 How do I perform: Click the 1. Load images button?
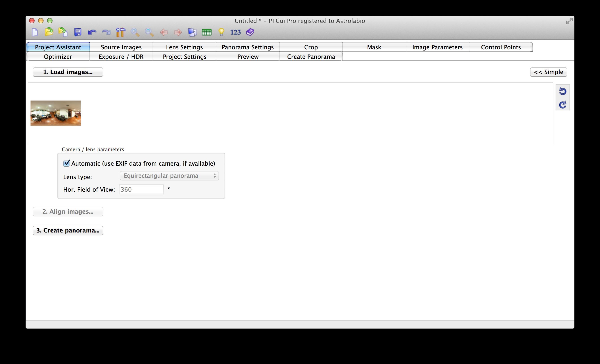click(68, 72)
